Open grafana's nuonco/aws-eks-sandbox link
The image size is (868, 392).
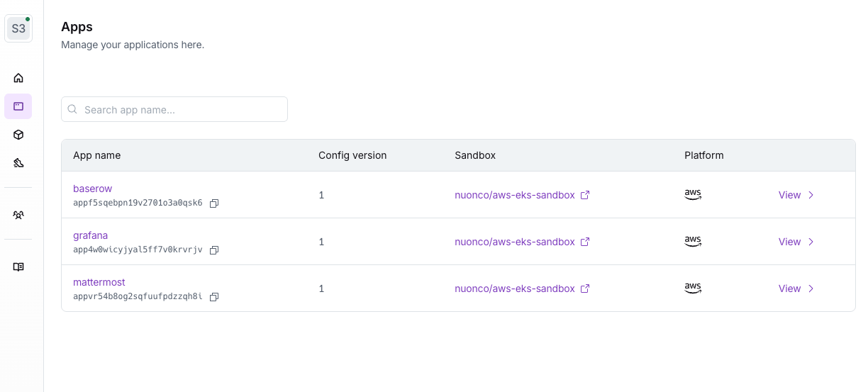(522, 242)
